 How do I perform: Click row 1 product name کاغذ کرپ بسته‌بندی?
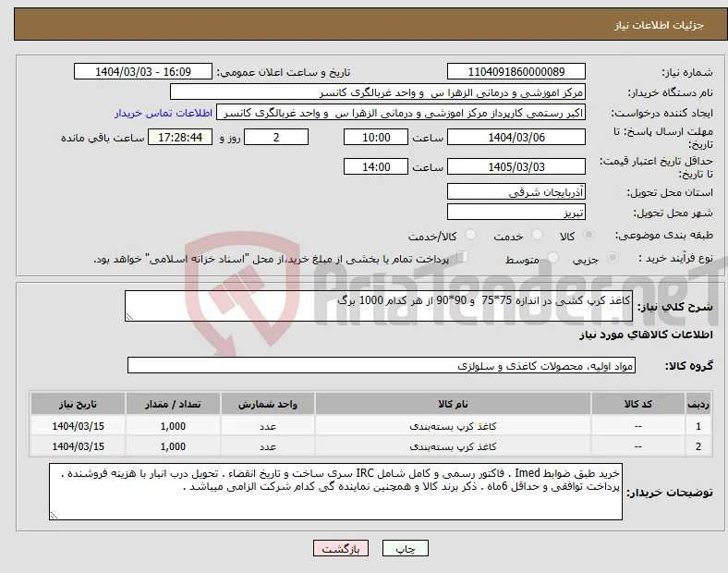[453, 426]
